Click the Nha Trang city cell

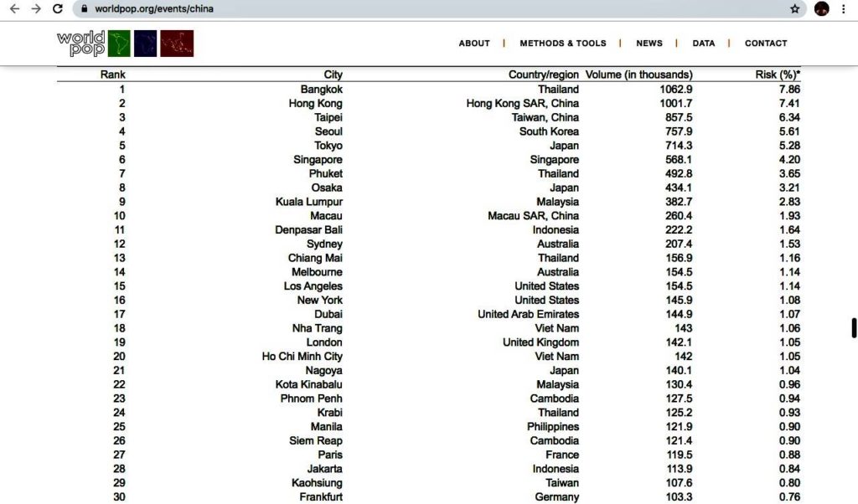pyautogui.click(x=317, y=328)
